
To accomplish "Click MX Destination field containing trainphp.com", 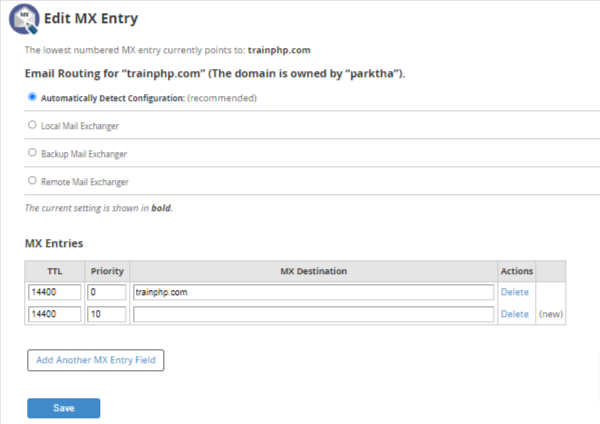I will [313, 292].
